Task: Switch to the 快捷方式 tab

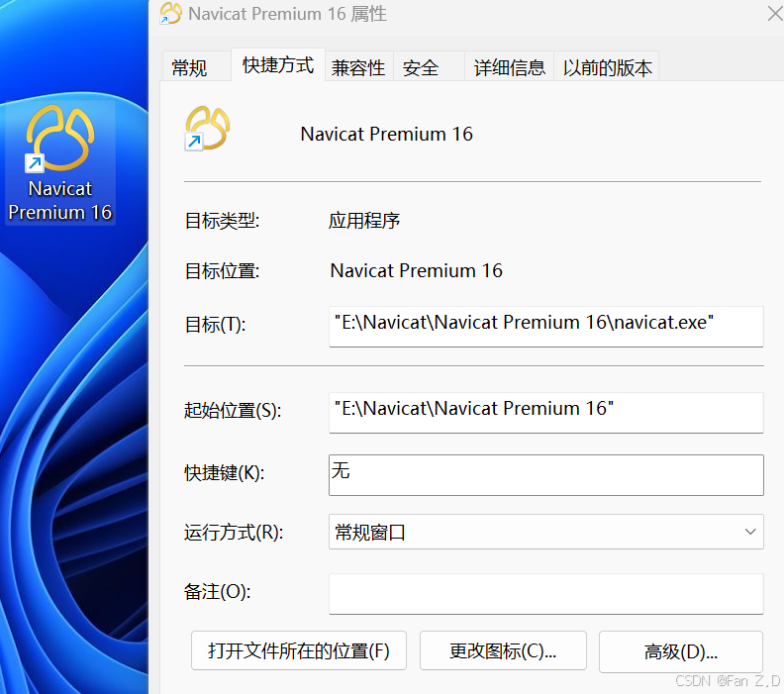Action: 278,65
